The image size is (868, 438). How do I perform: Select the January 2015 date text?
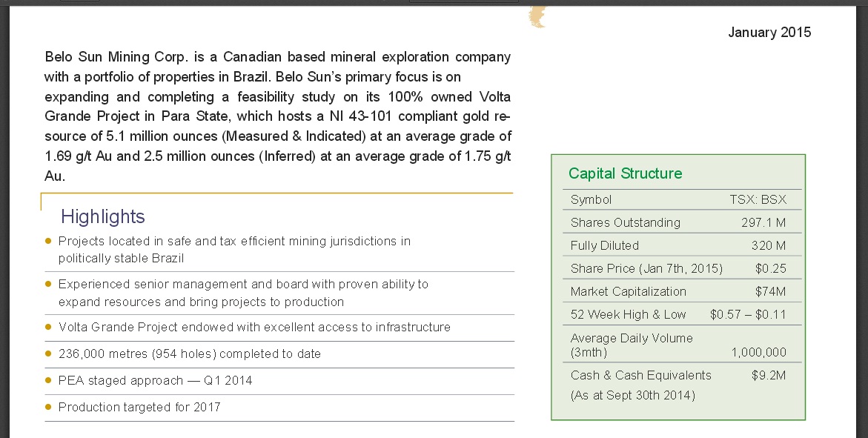point(769,32)
